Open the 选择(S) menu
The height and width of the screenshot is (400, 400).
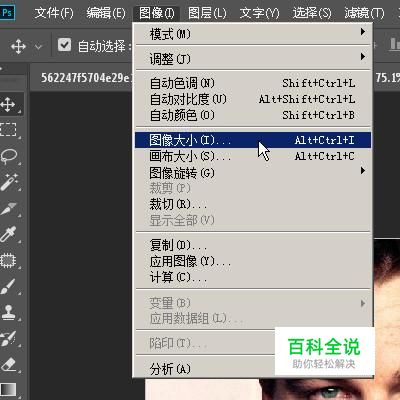[x=312, y=13]
